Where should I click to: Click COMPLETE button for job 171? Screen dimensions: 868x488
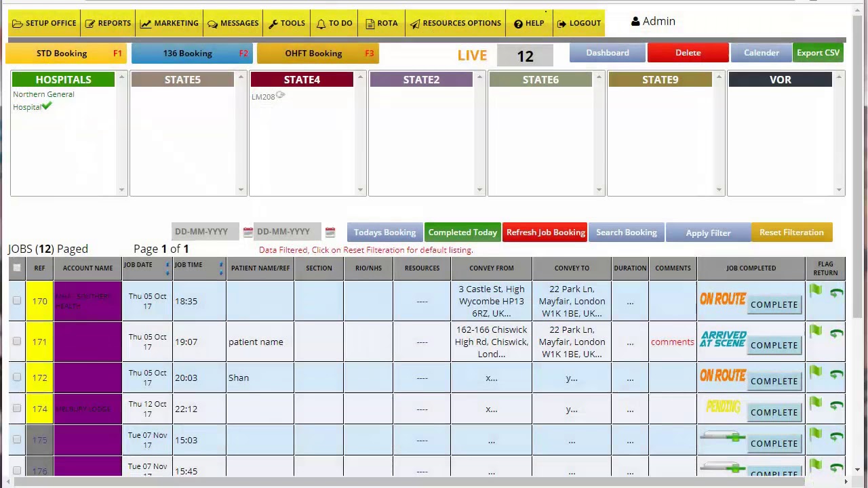coord(774,345)
